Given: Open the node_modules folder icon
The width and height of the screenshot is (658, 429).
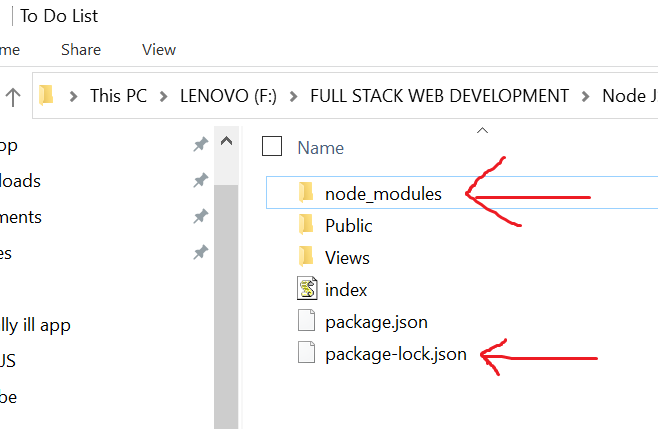Looking at the screenshot, I should pyautogui.click(x=306, y=193).
